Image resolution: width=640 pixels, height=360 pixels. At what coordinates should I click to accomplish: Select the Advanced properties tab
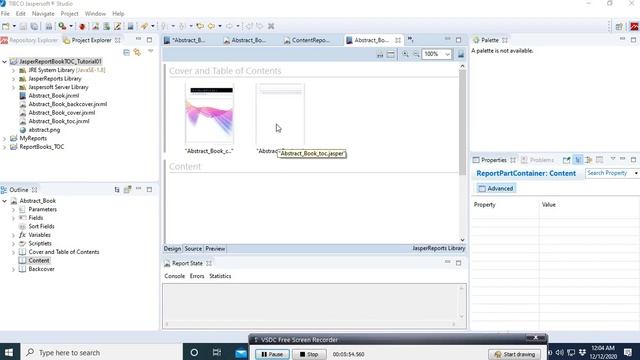[x=496, y=189]
